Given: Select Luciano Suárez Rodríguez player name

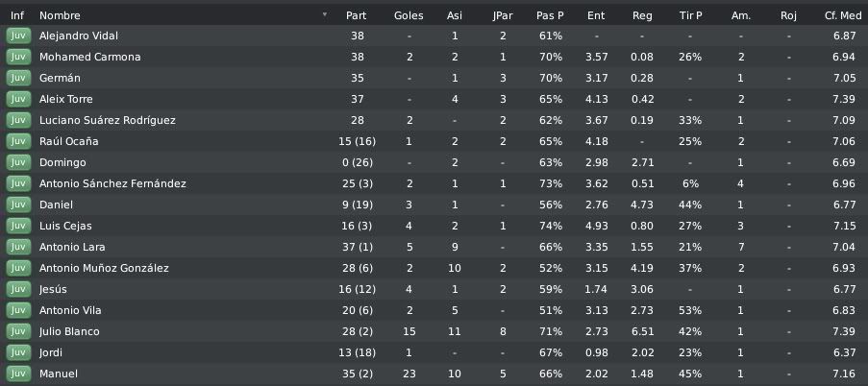Looking at the screenshot, I should [108, 120].
